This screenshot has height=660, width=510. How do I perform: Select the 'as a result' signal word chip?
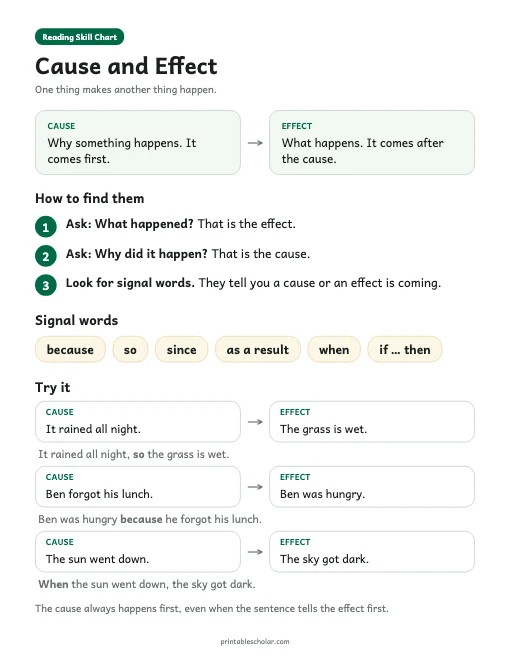pyautogui.click(x=258, y=349)
